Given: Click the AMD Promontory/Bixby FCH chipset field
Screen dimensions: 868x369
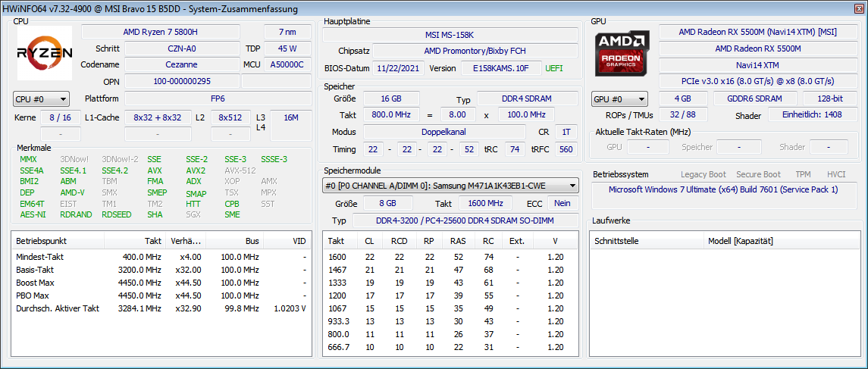Looking at the screenshot, I should click(475, 51).
